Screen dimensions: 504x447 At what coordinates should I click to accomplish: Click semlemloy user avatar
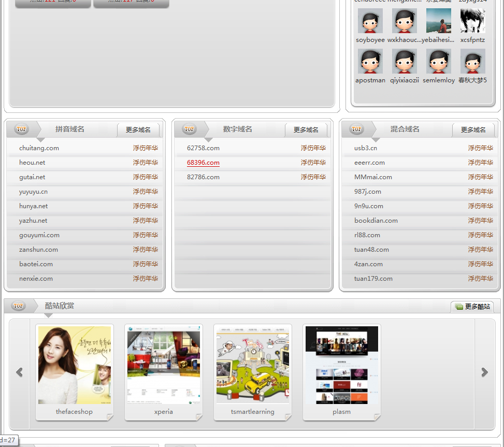[x=438, y=61]
